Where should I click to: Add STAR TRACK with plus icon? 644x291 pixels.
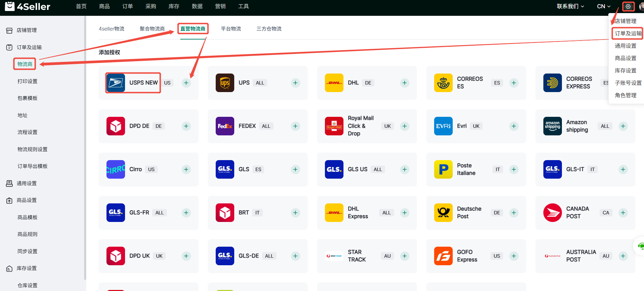click(405, 256)
